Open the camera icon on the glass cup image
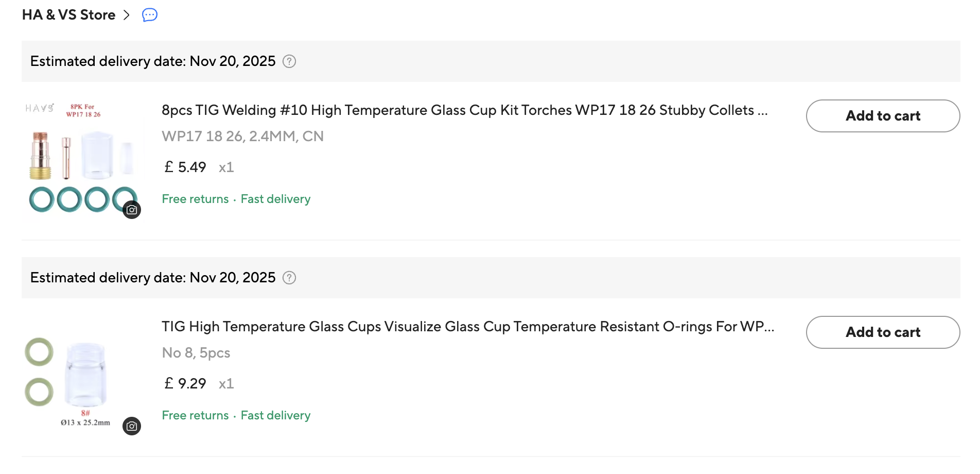Image resolution: width=980 pixels, height=474 pixels. (131, 426)
